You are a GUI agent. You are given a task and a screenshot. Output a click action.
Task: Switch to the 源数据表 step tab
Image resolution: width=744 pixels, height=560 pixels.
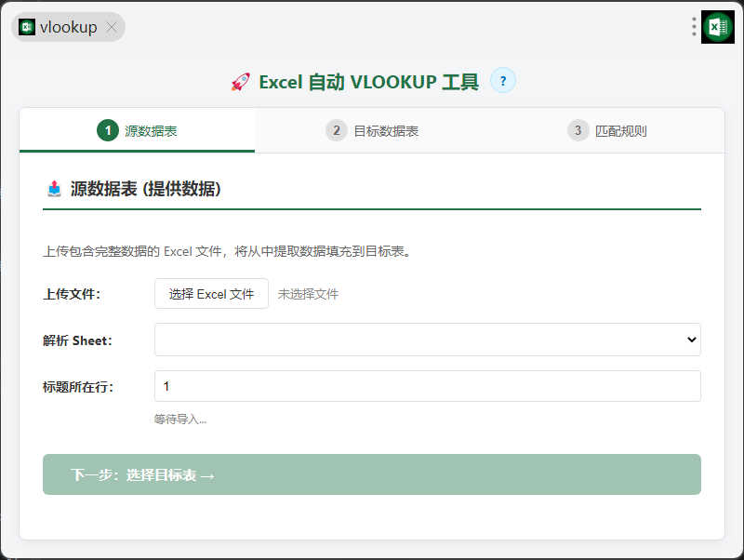click(x=137, y=130)
